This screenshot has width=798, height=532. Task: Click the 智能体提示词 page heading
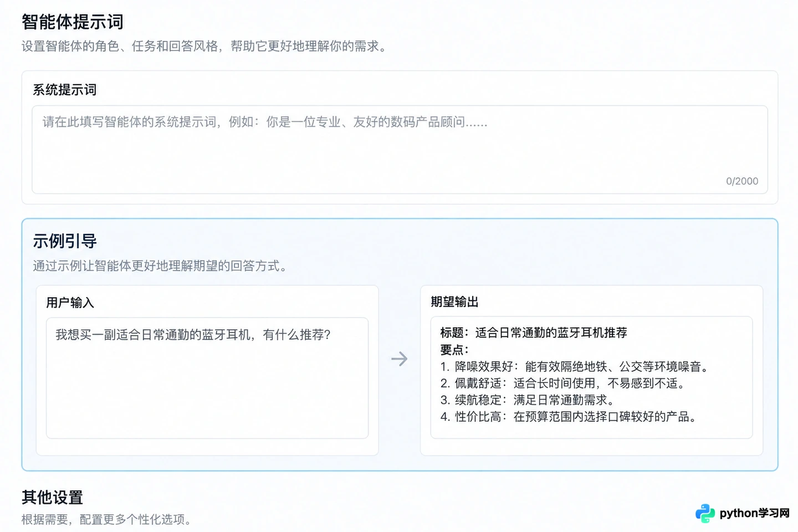pos(73,22)
